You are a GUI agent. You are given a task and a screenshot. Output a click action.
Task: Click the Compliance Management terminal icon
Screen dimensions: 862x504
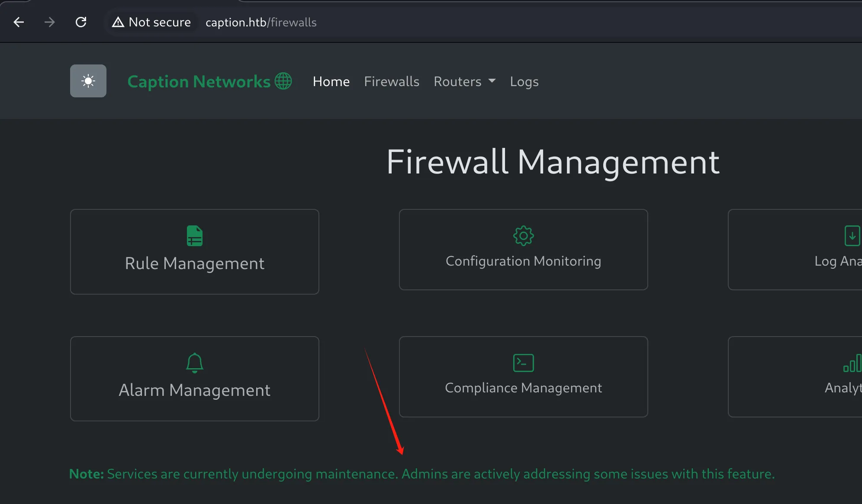pos(524,363)
